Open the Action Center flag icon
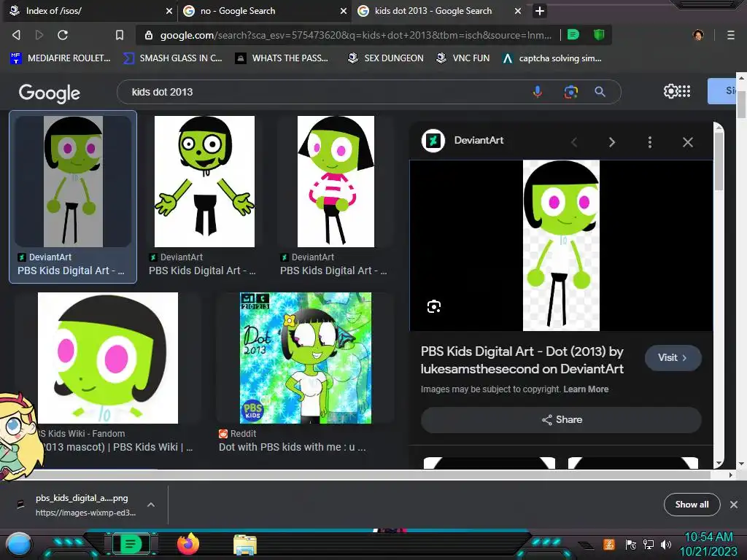Image resolution: width=747 pixels, height=560 pixels. [631, 544]
